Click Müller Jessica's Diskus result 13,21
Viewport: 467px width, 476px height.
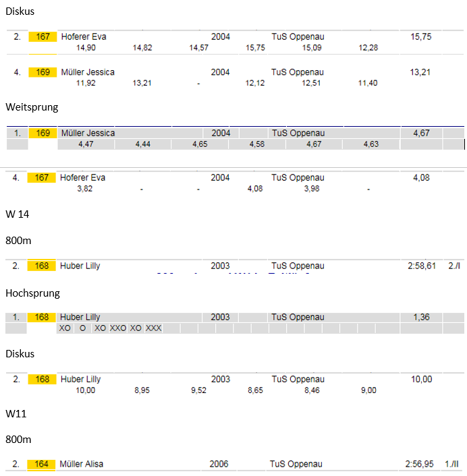tap(420, 72)
